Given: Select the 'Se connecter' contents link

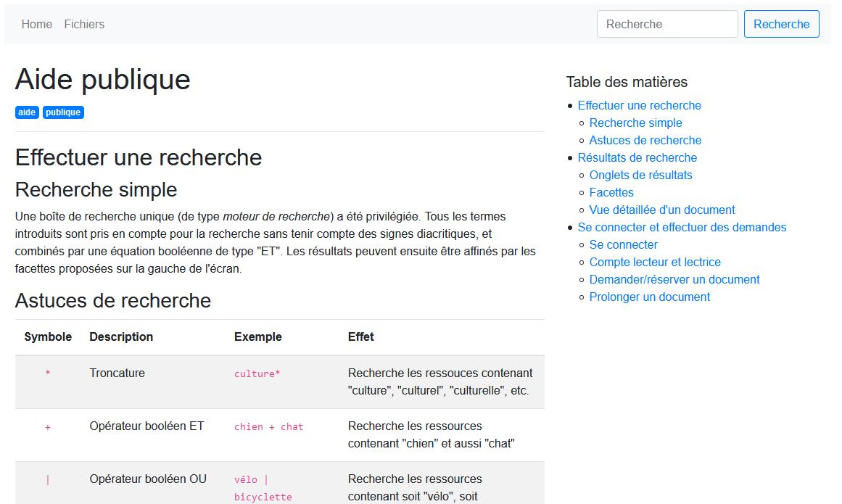Looking at the screenshot, I should click(623, 244).
